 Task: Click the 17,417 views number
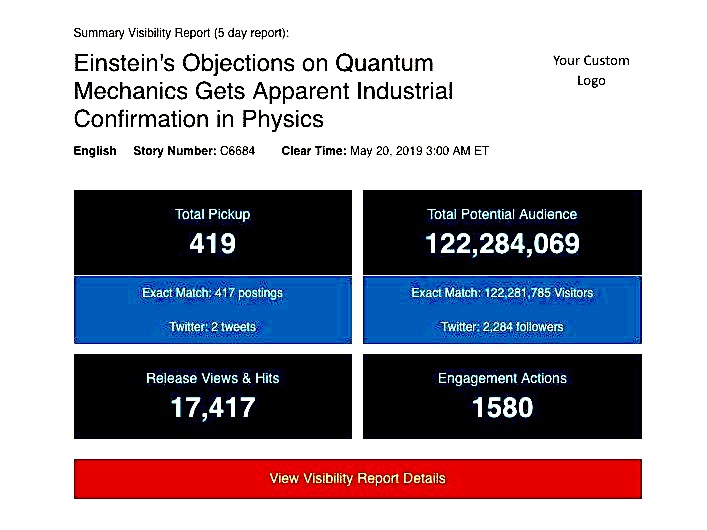pos(213,407)
